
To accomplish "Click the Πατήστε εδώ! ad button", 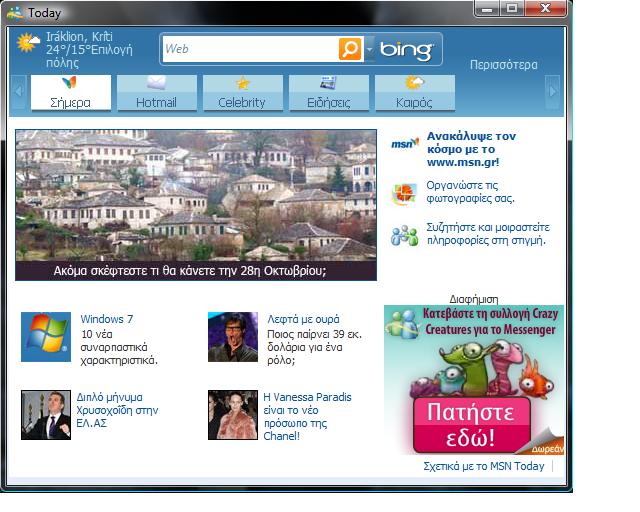I will [471, 425].
